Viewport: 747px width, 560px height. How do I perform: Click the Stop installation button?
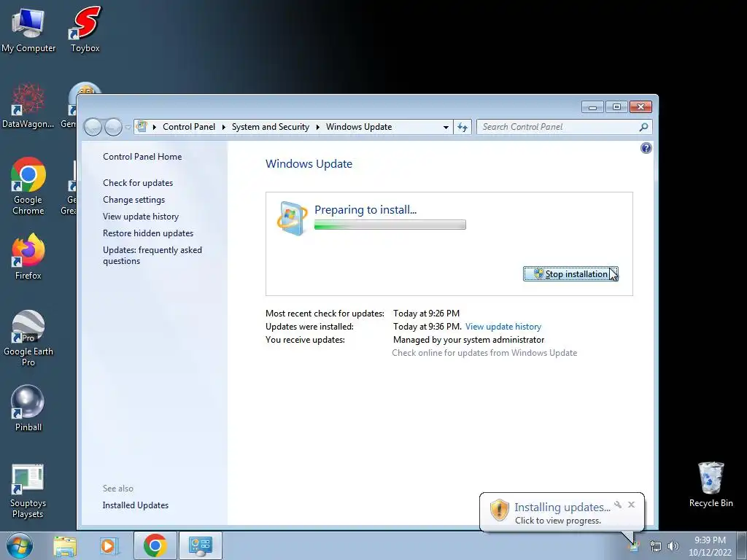pyautogui.click(x=570, y=274)
